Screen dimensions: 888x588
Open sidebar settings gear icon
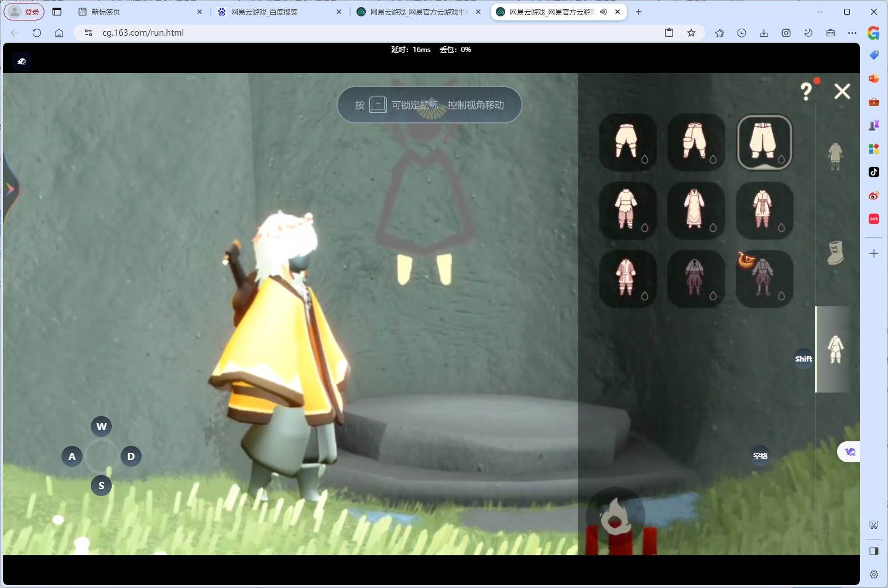(874, 575)
